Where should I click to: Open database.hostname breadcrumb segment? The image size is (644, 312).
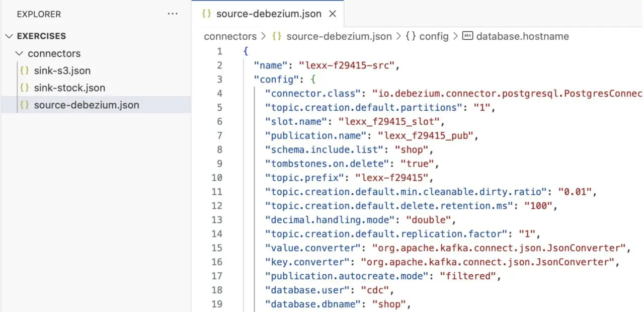[522, 36]
